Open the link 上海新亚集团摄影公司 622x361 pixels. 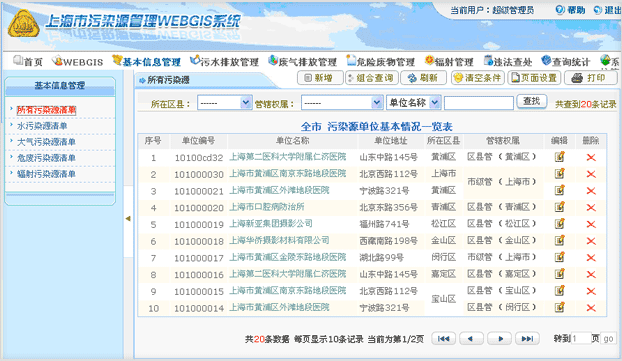click(271, 223)
